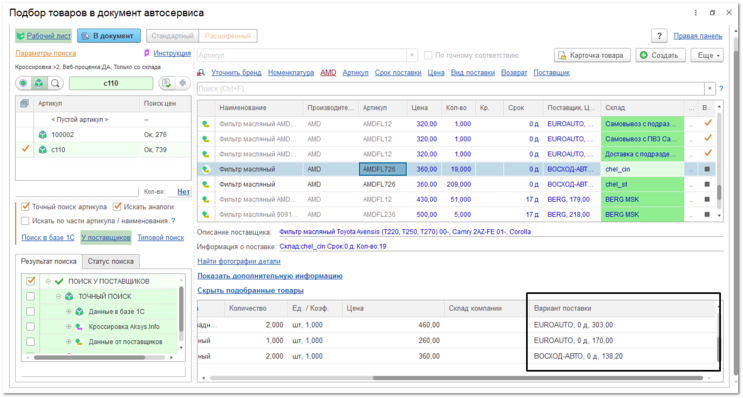The height and width of the screenshot is (398, 743).
Task: Click the Скрыть подобранные товары link
Action: click(251, 290)
